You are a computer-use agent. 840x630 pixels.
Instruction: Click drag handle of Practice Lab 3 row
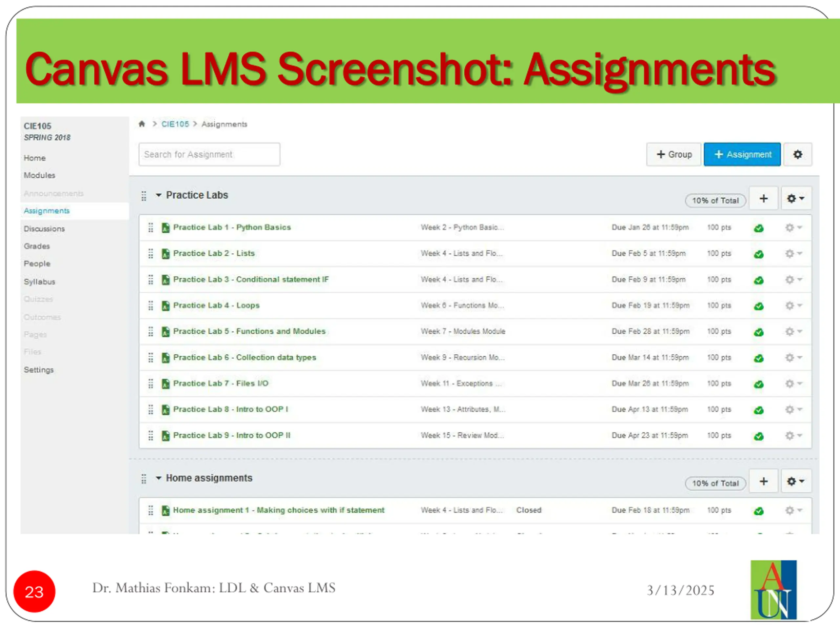pos(151,280)
